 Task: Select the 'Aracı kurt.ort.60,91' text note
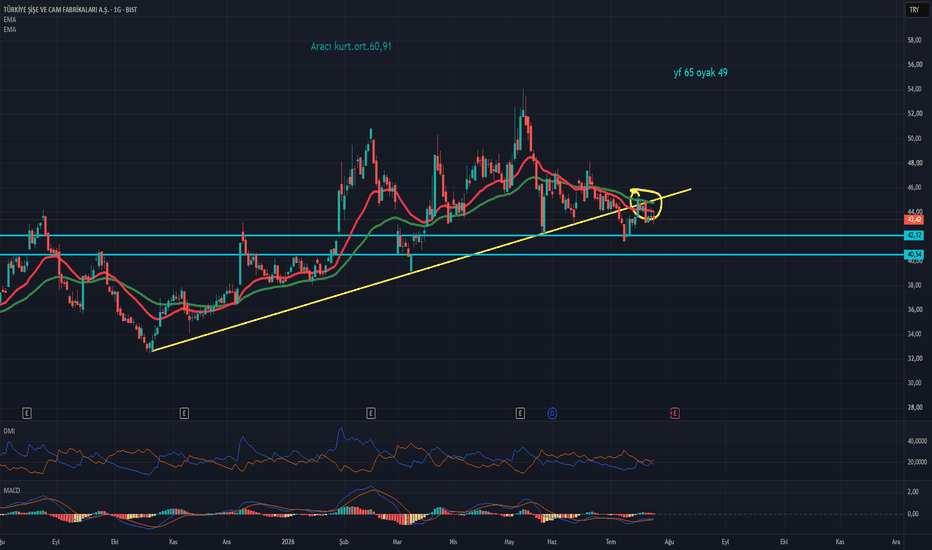tap(351, 46)
